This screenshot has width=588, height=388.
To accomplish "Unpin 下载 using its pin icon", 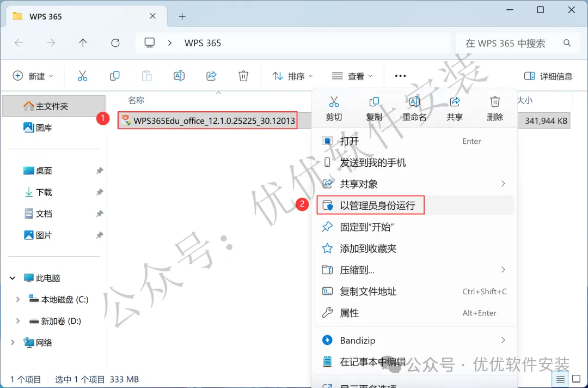I will [x=100, y=192].
